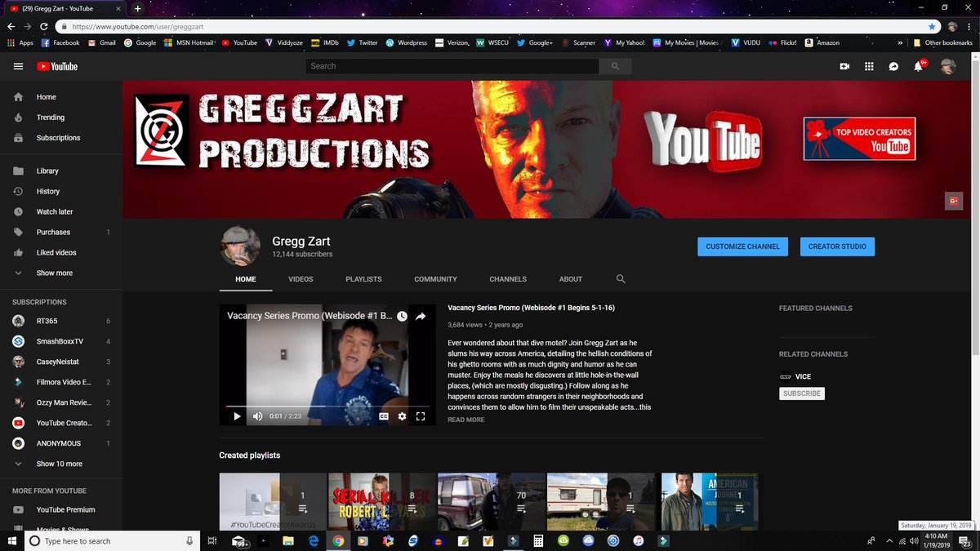The width and height of the screenshot is (980, 551).
Task: Click the upload video camera icon
Action: [x=844, y=66]
